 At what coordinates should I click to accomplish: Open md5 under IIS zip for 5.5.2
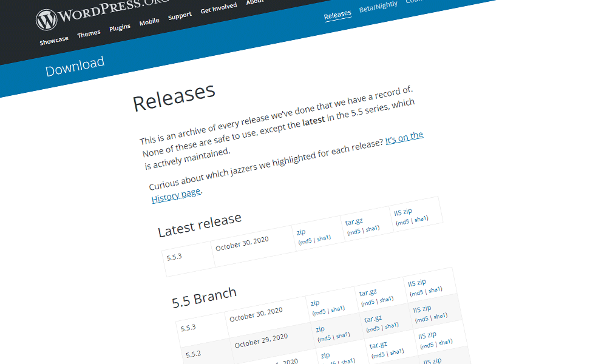tap(422, 319)
